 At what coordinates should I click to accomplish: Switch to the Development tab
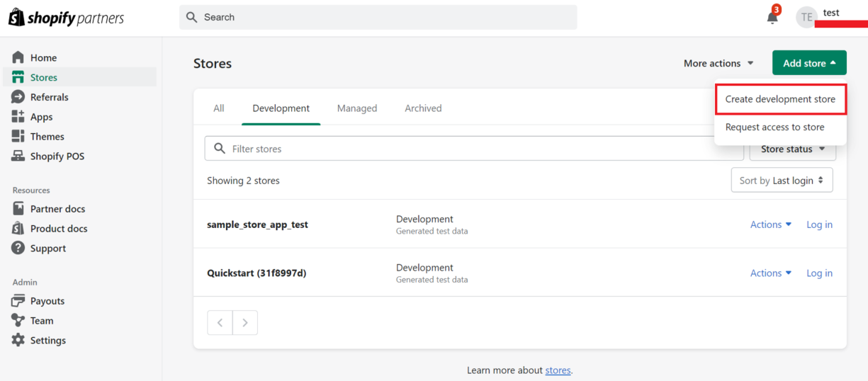(281, 108)
